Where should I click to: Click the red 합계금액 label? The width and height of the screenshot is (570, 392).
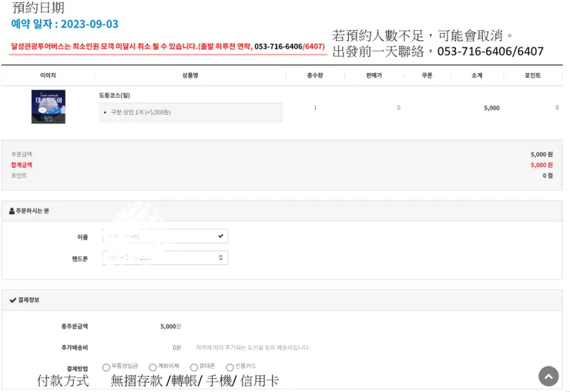(x=22, y=165)
